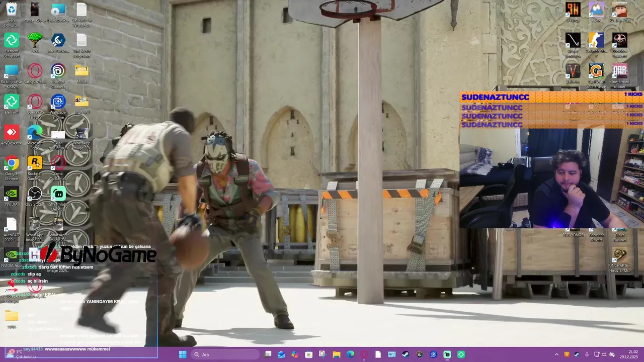Image resolution: width=644 pixels, height=362 pixels.
Task: Launch NVIDIA desktop shortcut
Action: (12, 197)
